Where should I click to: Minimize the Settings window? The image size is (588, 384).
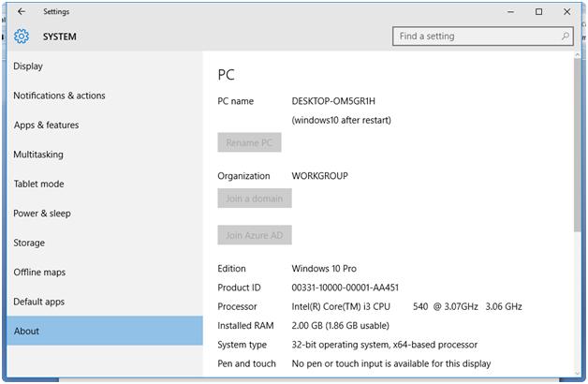[x=510, y=12]
